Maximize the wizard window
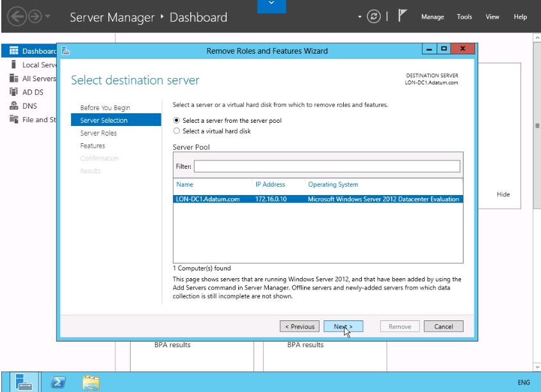The image size is (541, 392). point(444,49)
